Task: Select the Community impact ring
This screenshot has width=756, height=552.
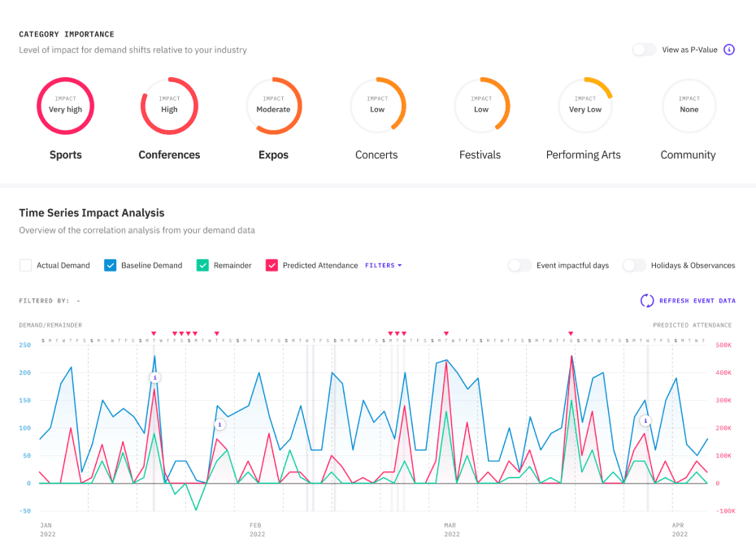Action: [689, 106]
